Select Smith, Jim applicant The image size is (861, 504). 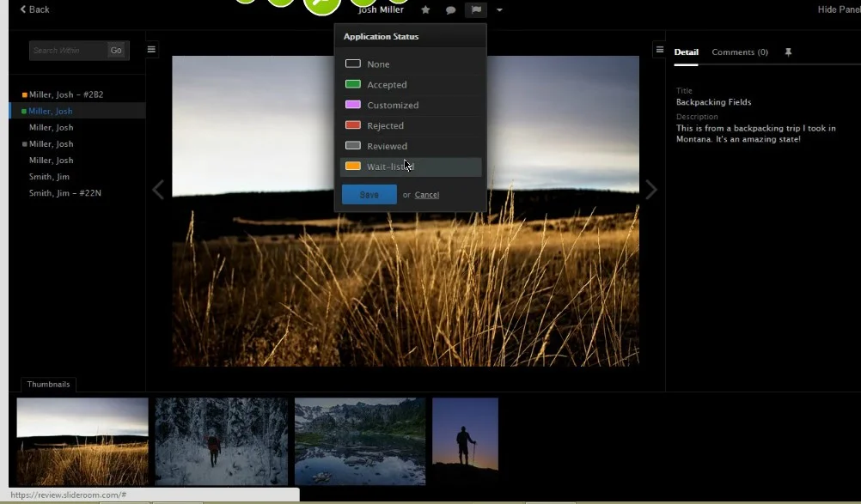coord(50,177)
